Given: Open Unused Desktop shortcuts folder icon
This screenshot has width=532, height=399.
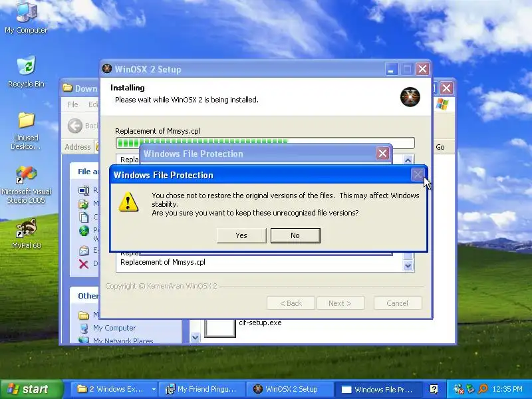Looking at the screenshot, I should pyautogui.click(x=26, y=130).
